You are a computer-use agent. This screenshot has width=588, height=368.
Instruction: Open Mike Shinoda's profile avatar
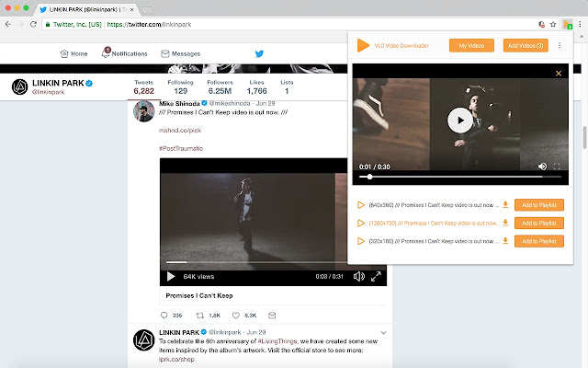tap(144, 111)
